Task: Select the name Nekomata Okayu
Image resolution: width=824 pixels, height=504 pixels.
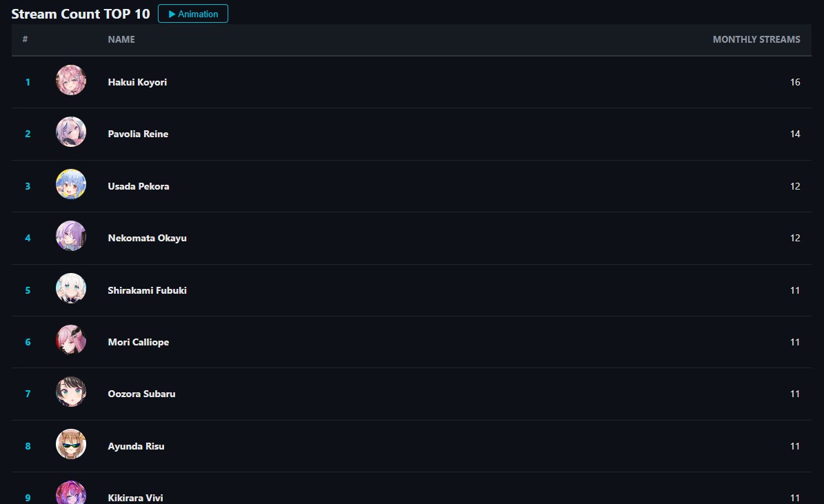Action: point(147,239)
